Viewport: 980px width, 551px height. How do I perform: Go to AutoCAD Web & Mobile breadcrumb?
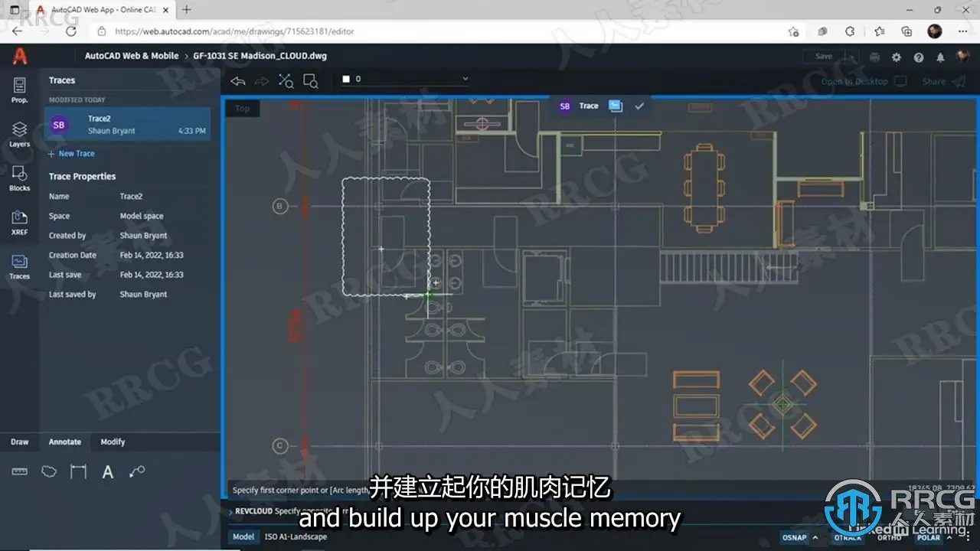click(132, 56)
